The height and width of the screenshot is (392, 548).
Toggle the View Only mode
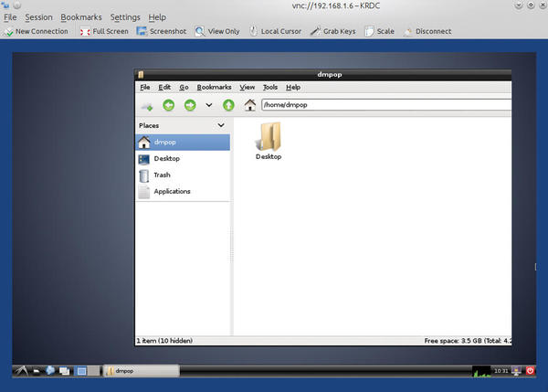click(217, 31)
